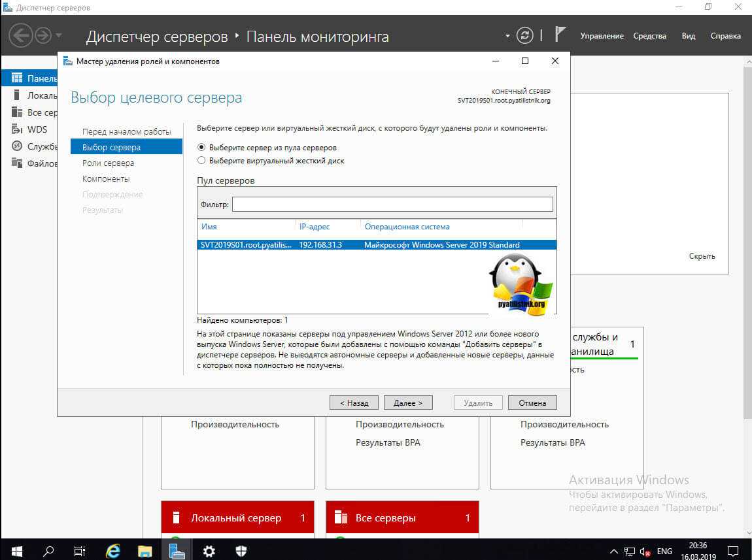Open Windows Defender shield in taskbar
752x560 pixels.
[241, 551]
